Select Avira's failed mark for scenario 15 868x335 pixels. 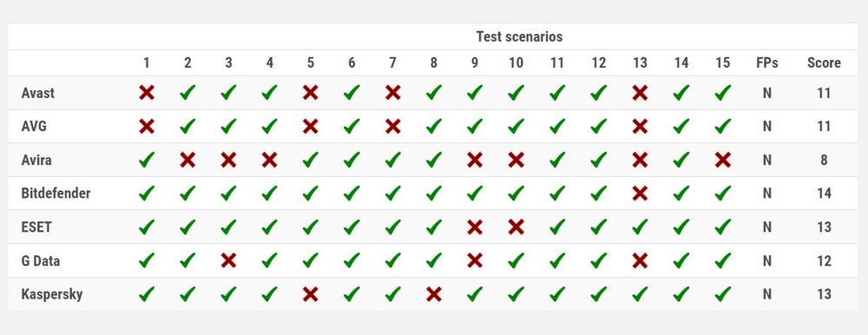coord(722,160)
